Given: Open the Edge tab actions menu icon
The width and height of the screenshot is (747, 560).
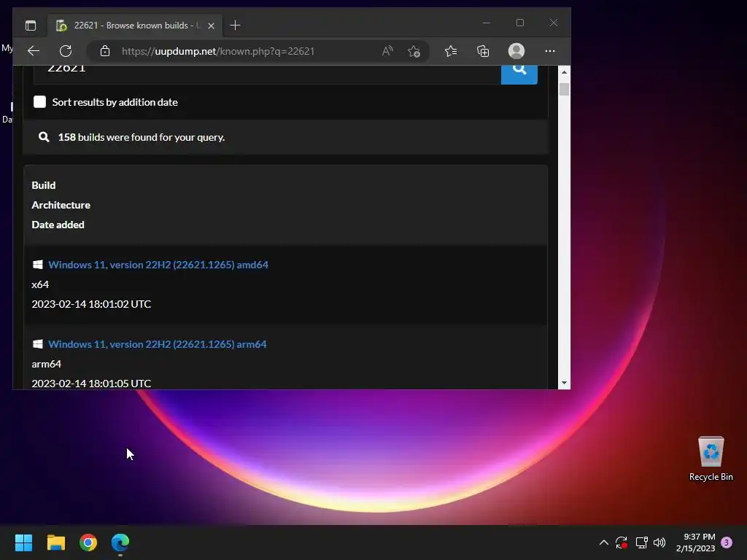Looking at the screenshot, I should pos(31,26).
